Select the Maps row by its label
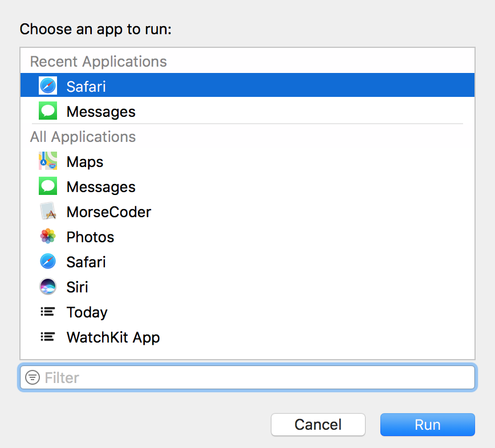Image resolution: width=495 pixels, height=448 pixels. 85,162
